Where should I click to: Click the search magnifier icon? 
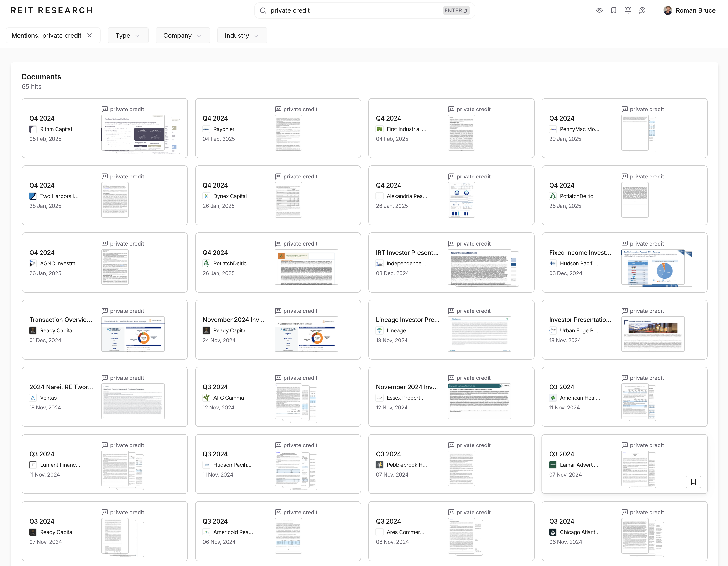pos(263,11)
